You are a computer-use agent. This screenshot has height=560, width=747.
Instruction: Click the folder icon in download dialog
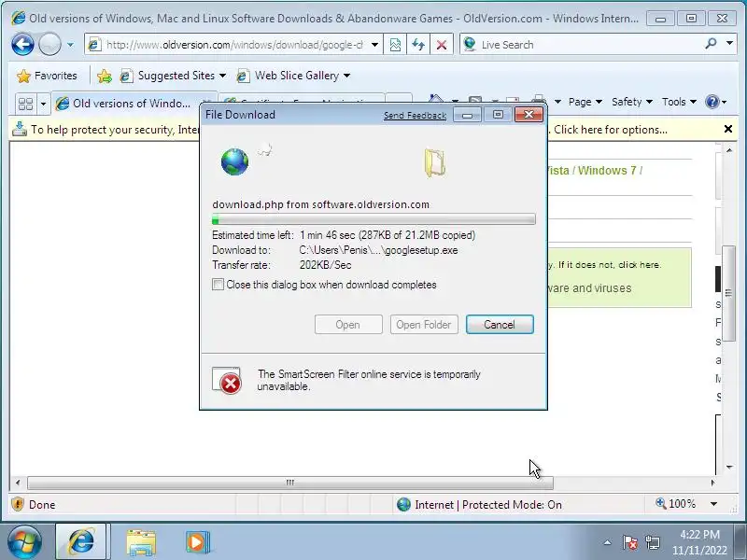[x=434, y=162]
